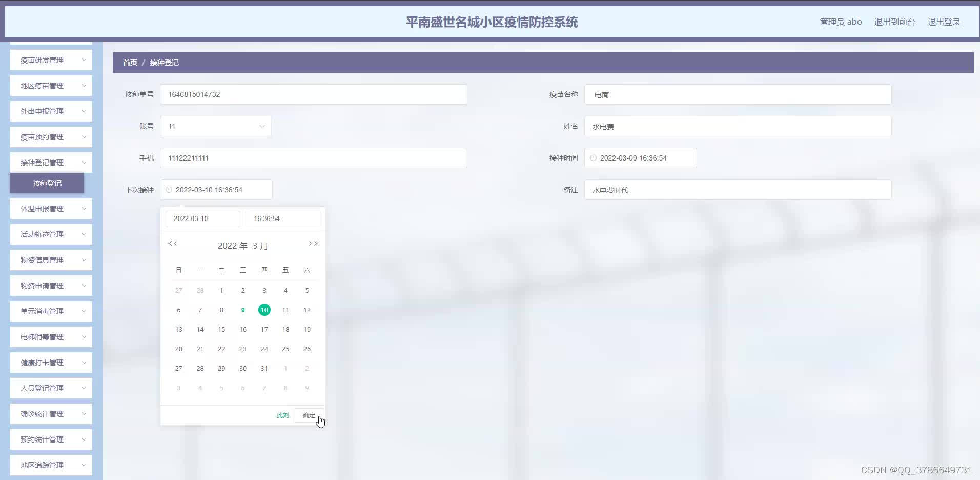
Task: Open 单元消毒管理 menu
Action: click(x=51, y=311)
